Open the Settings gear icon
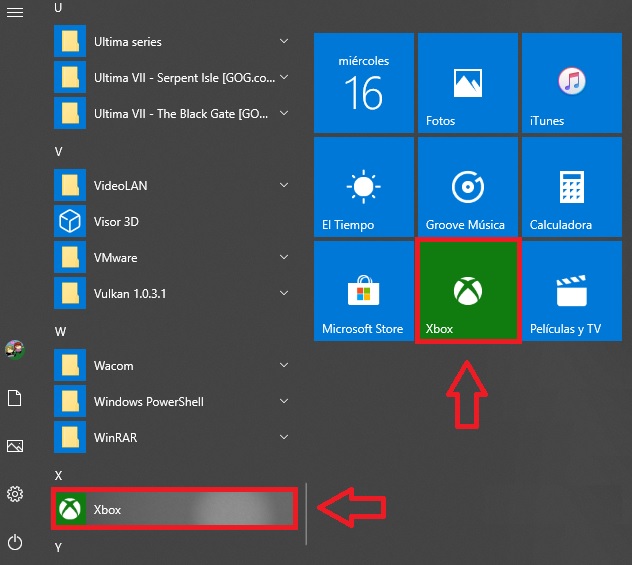This screenshot has height=565, width=632. tap(15, 494)
